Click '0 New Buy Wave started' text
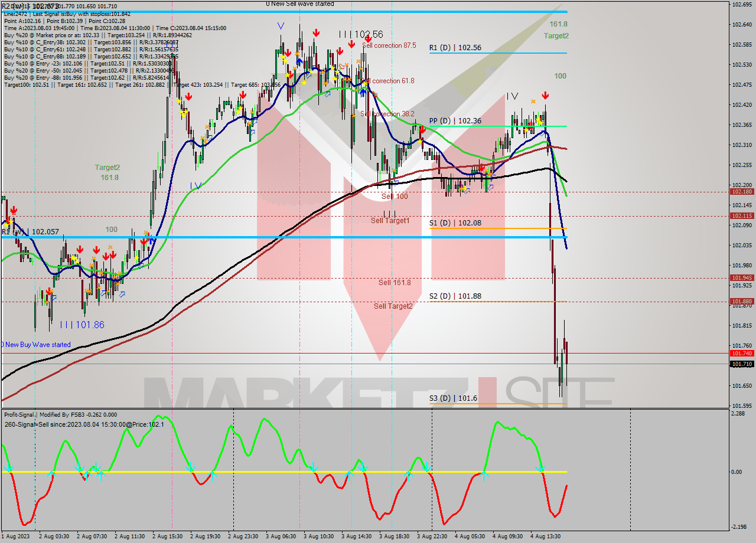Image resolution: width=756 pixels, height=543 pixels. [x=35, y=345]
